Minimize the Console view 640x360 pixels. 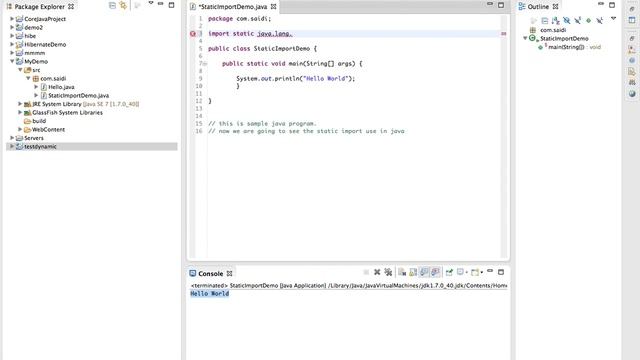point(490,271)
